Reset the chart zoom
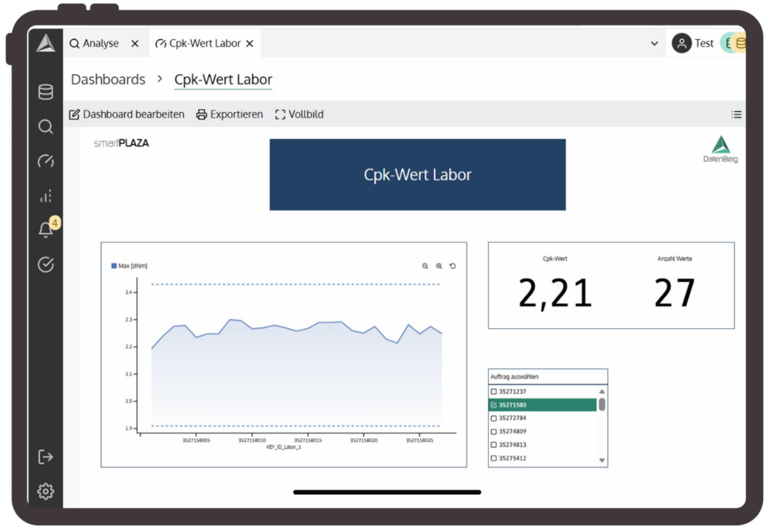 (x=453, y=266)
